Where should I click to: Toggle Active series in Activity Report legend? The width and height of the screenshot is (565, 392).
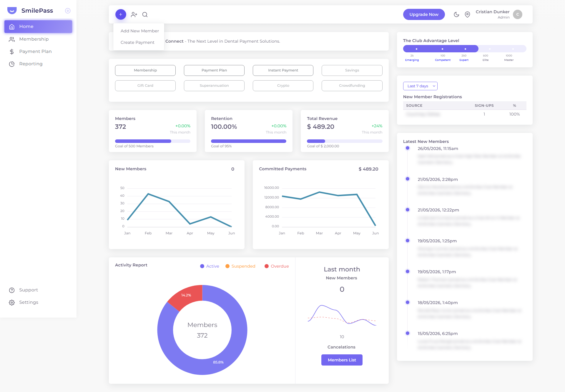(210, 266)
